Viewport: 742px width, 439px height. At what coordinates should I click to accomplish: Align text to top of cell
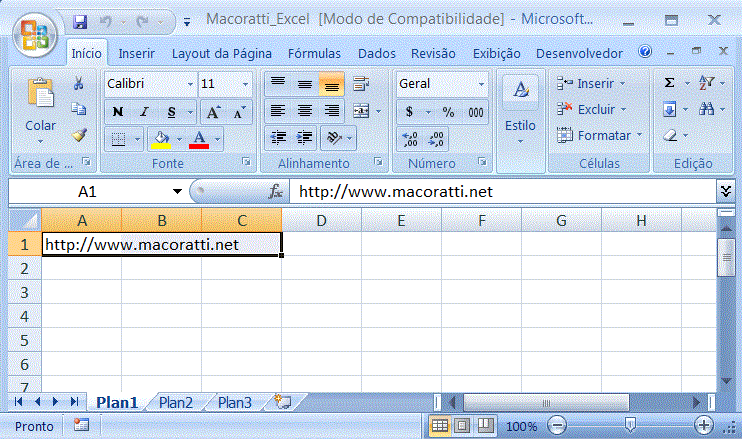coord(278,84)
